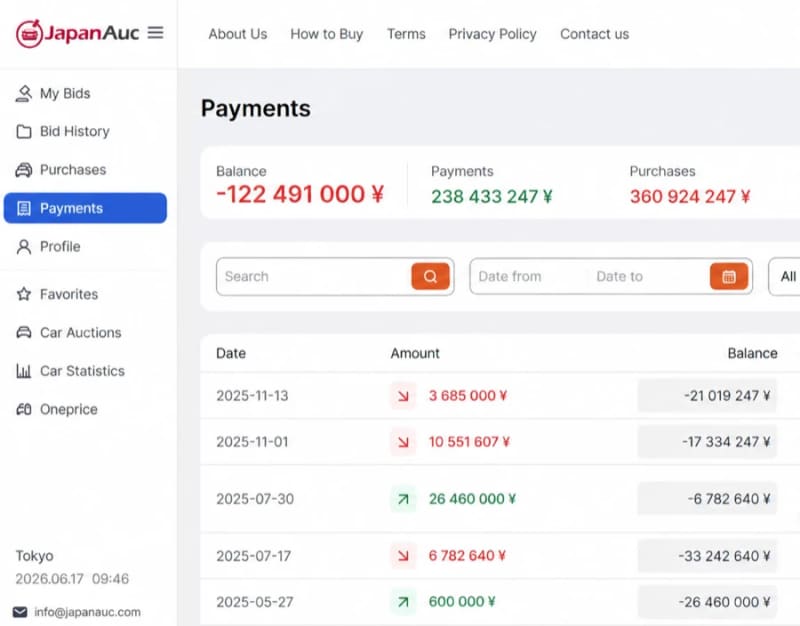Image resolution: width=800 pixels, height=626 pixels.
Task: Click the Favorites star icon
Action: (x=23, y=294)
